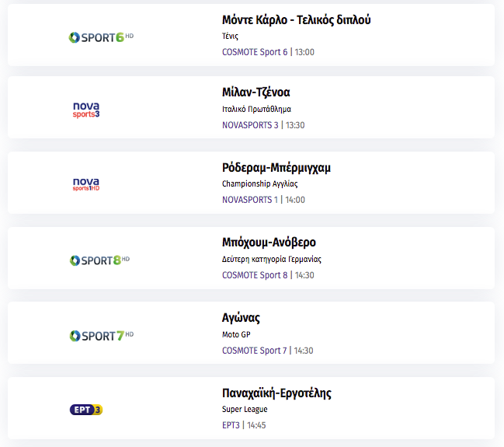Open the Ρόδεραμ-Μπέρμιγχαμ match title
504x447 pixels.
point(276,168)
